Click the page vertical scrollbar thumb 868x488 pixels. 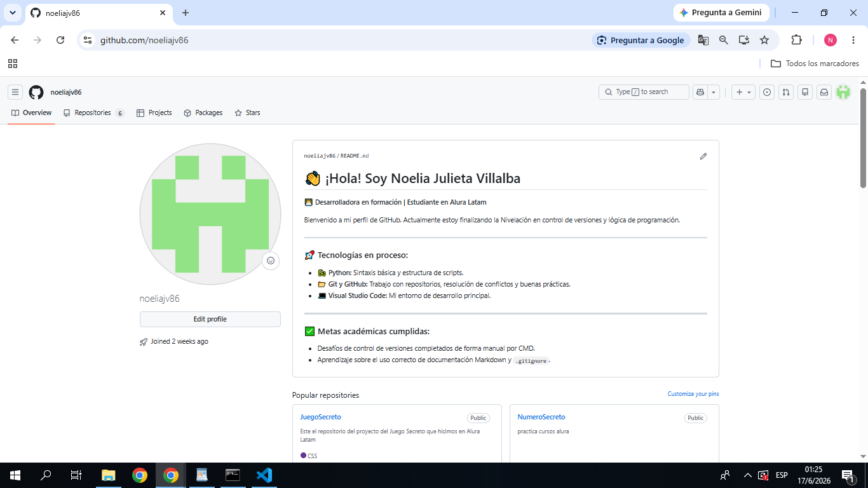[864, 138]
